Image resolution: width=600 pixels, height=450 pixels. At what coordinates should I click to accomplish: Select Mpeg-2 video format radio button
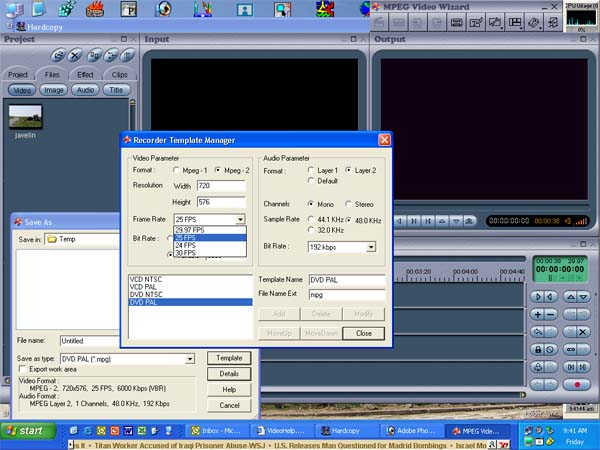[218, 170]
